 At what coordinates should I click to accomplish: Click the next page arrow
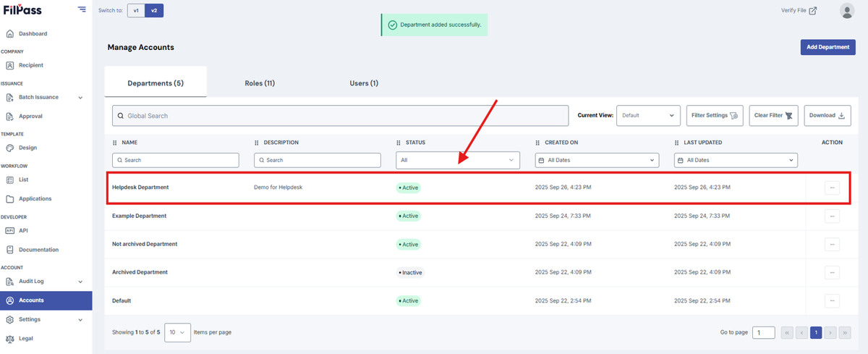[830, 332]
